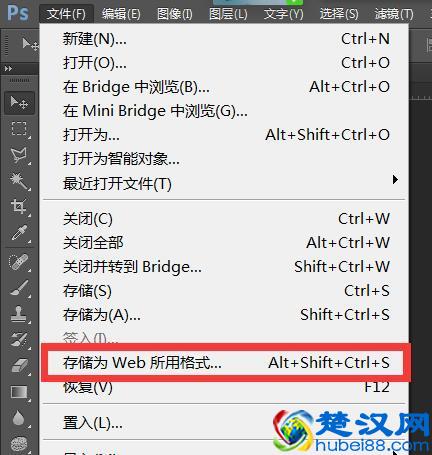
Task: Select the Clone Stamp tool
Action: coord(19,314)
